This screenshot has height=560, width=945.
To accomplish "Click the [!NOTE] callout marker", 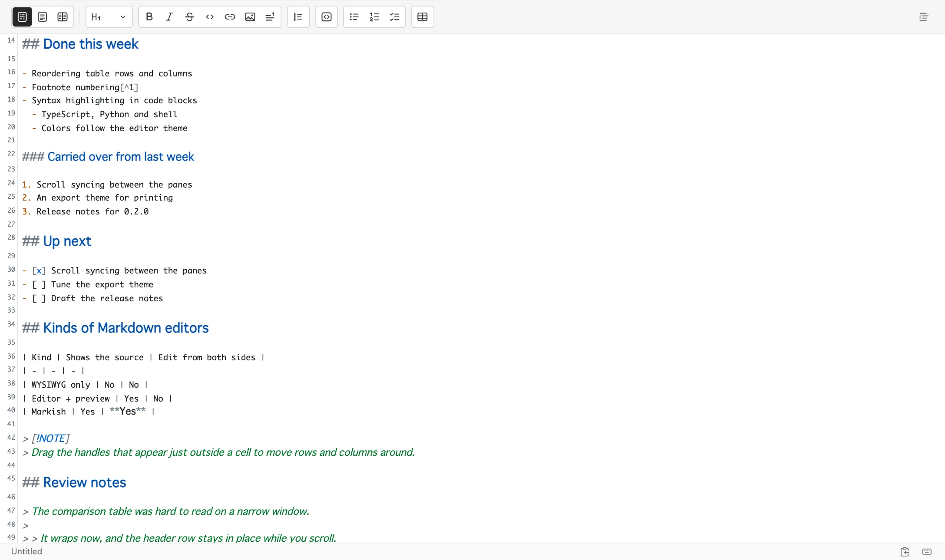I will pyautogui.click(x=50, y=438).
